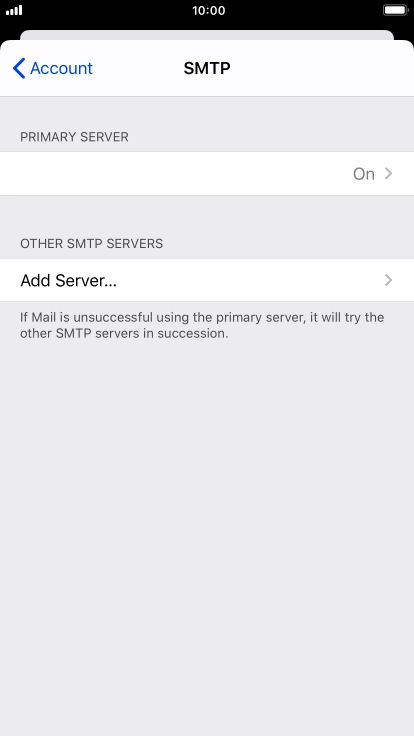Tap the blue back chevron icon
Viewport: 414px width, 736px height.
point(19,68)
